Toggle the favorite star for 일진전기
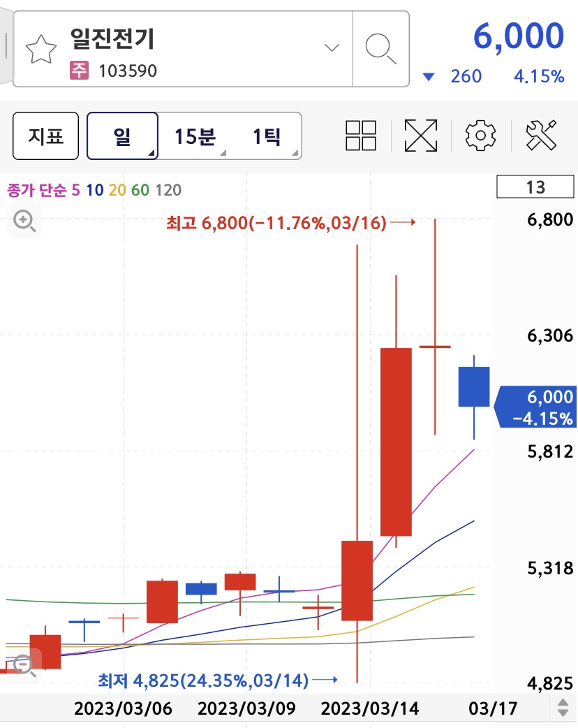578x728 pixels. point(42,47)
